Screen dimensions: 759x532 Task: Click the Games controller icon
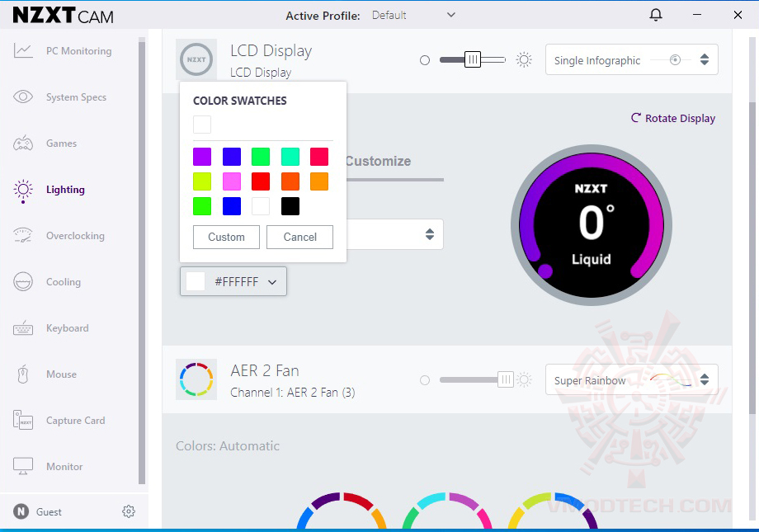click(x=23, y=144)
